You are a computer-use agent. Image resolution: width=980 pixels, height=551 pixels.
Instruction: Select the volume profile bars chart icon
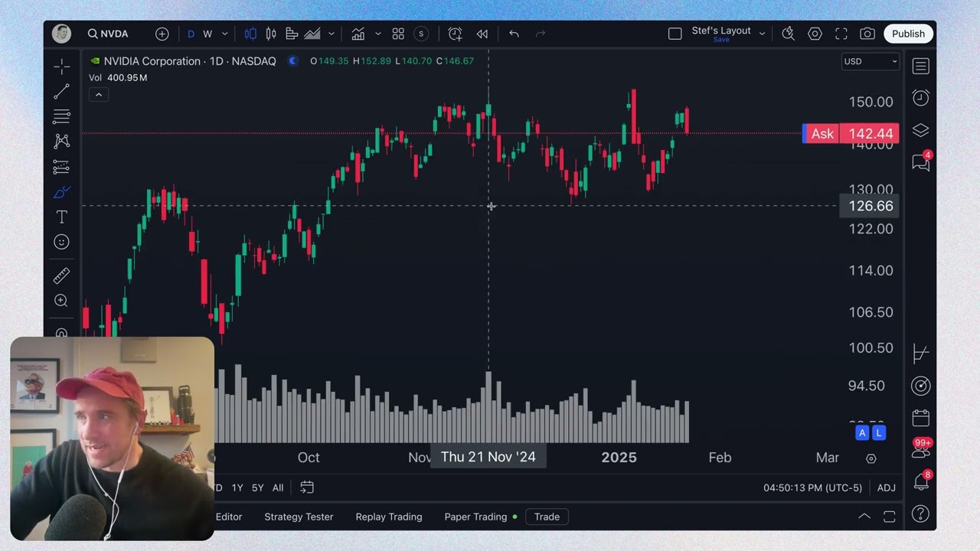click(x=292, y=34)
